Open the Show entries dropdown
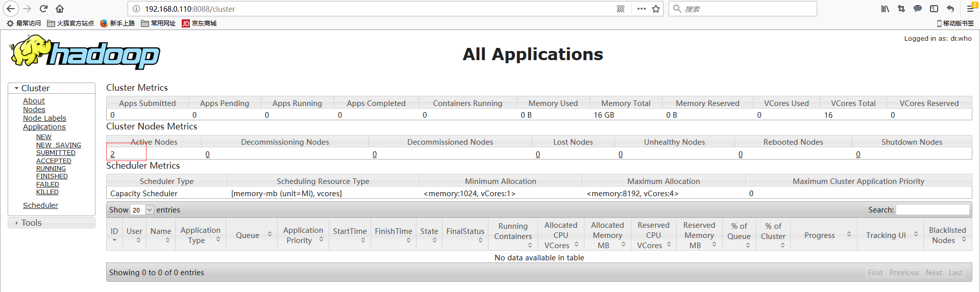The width and height of the screenshot is (980, 292). click(x=142, y=210)
